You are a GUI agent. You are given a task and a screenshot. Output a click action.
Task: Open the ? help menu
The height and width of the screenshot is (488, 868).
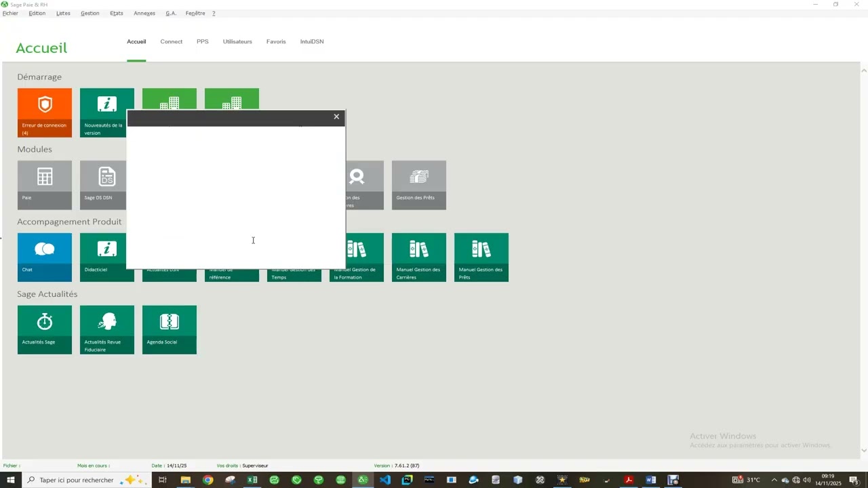(214, 13)
